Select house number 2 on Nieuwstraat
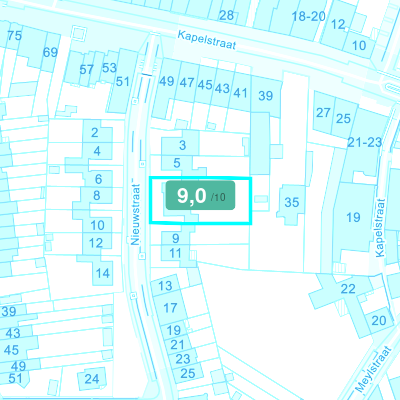Image resolution: width=400 pixels, height=400 pixels. (x=95, y=133)
